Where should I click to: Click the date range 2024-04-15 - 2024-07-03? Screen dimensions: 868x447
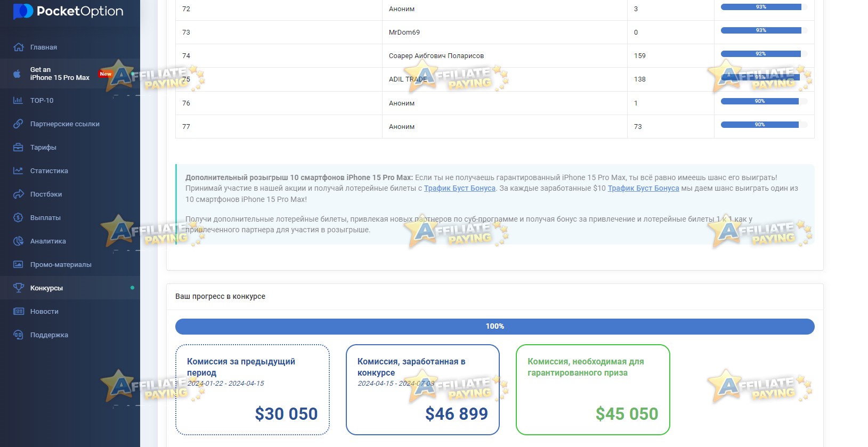click(x=396, y=383)
